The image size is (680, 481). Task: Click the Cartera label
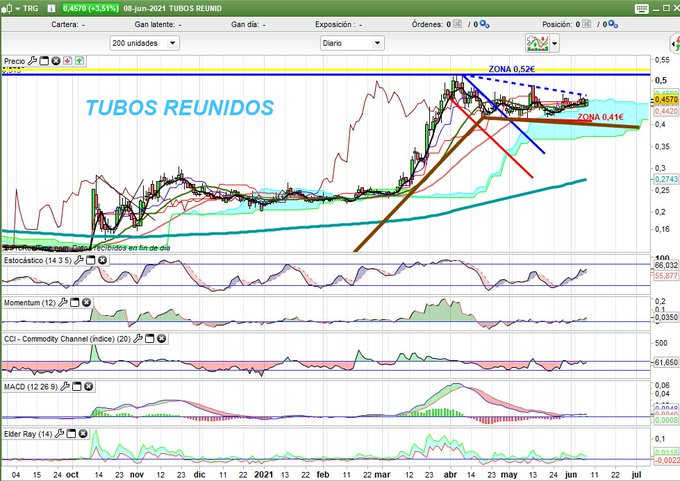(65, 25)
